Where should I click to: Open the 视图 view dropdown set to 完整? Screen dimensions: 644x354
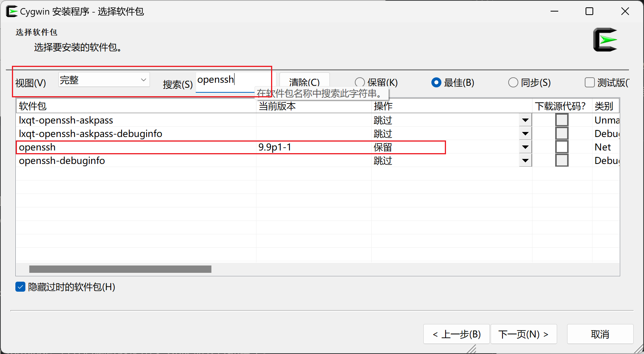(104, 80)
